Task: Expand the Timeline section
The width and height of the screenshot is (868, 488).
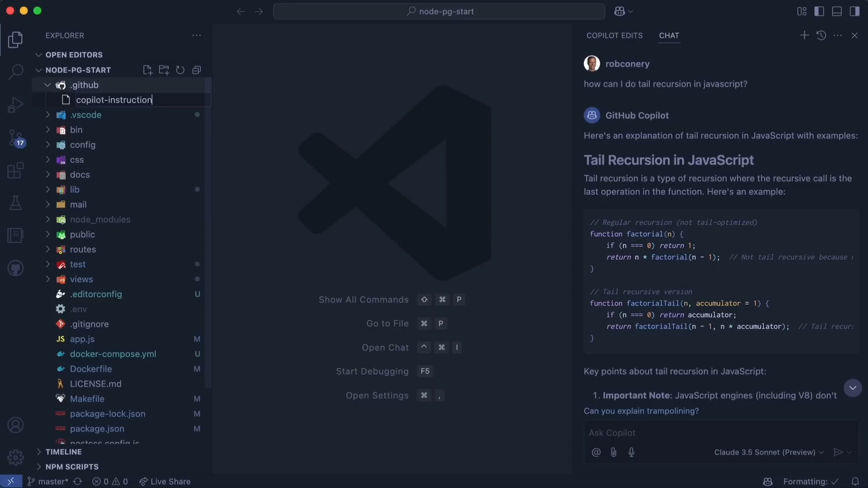Action: click(63, 452)
